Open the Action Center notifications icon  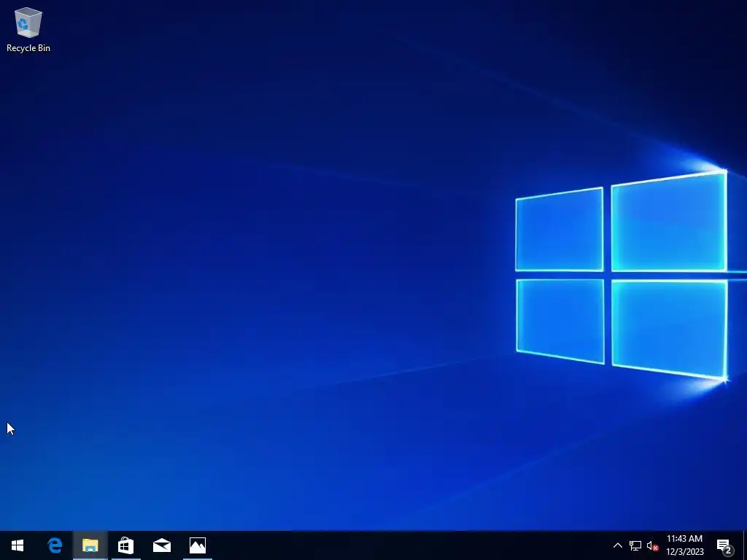(x=725, y=545)
